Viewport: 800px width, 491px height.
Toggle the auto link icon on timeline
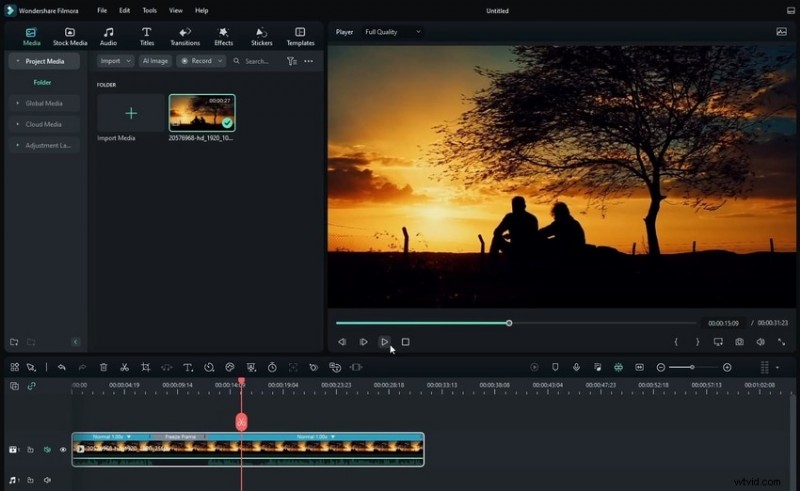click(32, 386)
